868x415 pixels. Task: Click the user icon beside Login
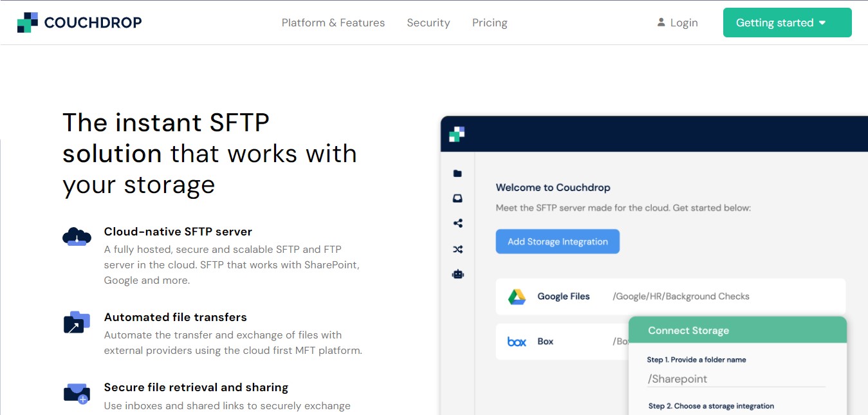pos(661,22)
